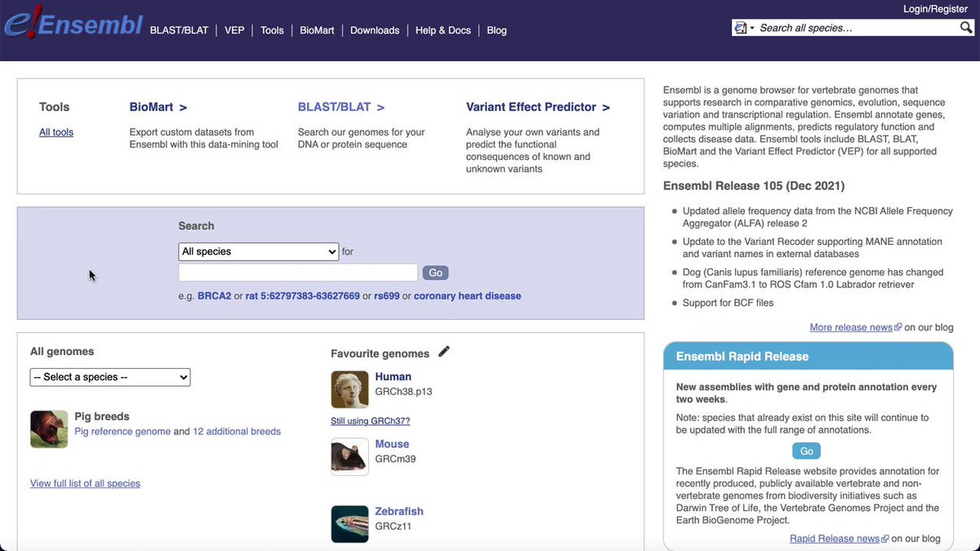
Task: Click View full list of all species
Action: (85, 483)
